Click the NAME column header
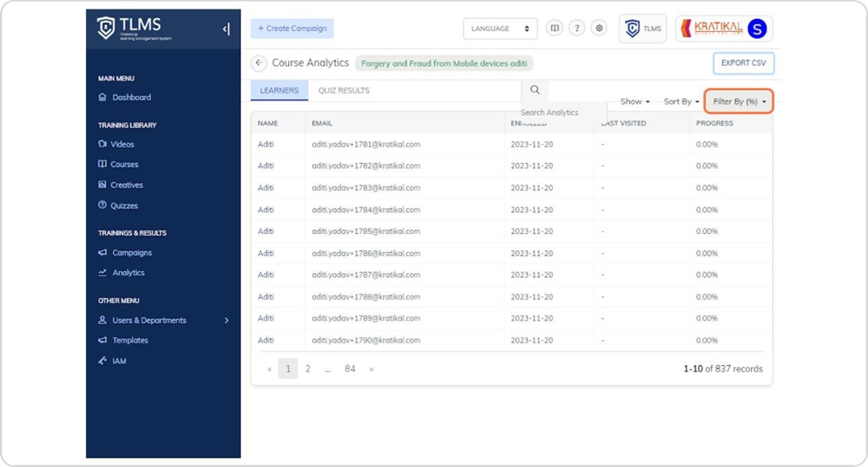This screenshot has width=868, height=467. tap(267, 123)
